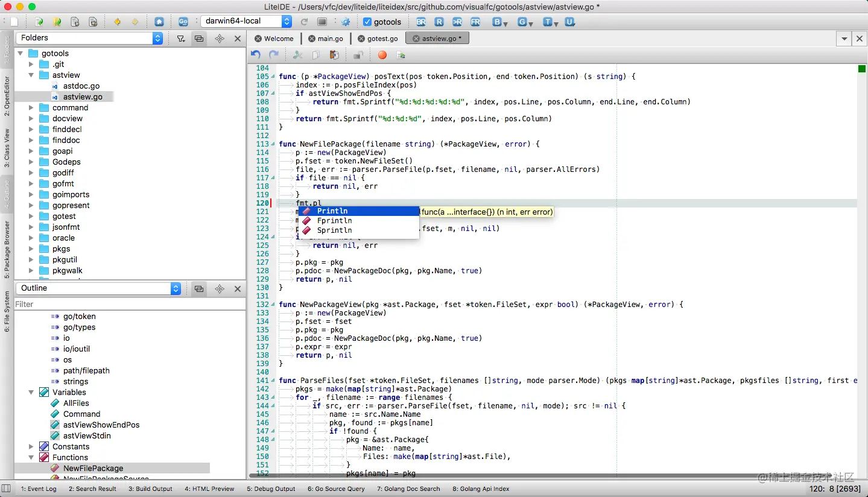Open the 7: Golang Doc Search tab
Viewport: 868px width, 497px height.
point(408,489)
